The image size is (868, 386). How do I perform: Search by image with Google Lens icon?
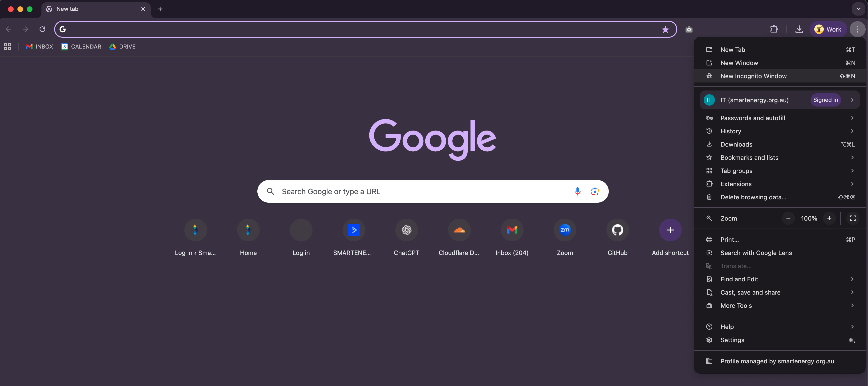[x=595, y=192]
